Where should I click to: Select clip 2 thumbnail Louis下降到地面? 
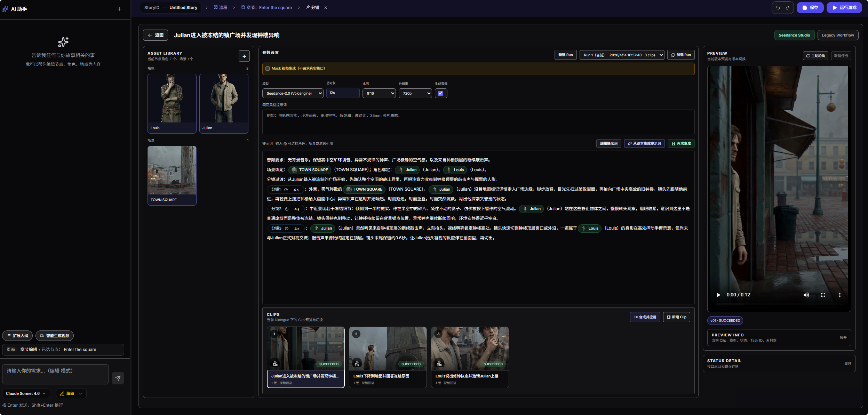click(x=388, y=348)
